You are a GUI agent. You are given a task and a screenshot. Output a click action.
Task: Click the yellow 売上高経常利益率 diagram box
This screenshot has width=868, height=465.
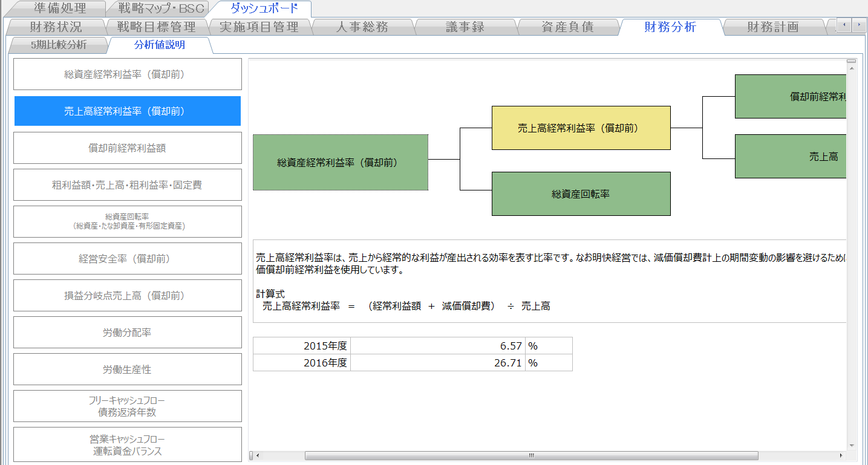click(x=581, y=128)
